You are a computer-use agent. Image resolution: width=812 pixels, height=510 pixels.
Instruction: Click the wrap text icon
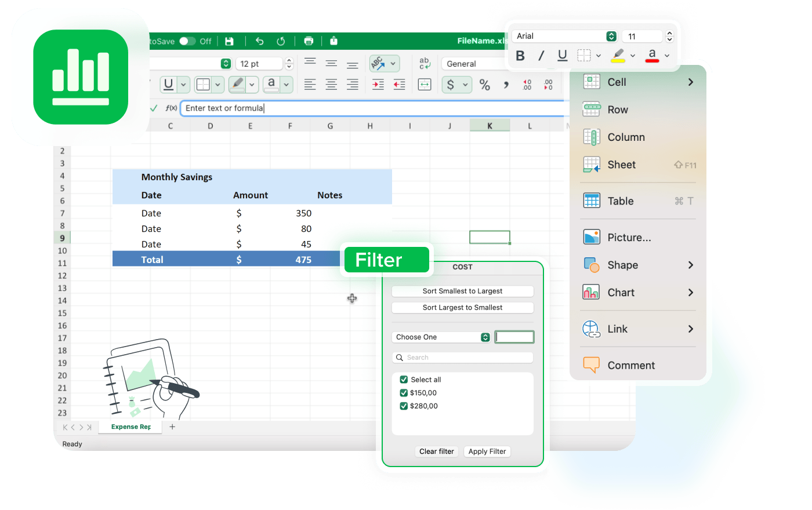(x=425, y=63)
